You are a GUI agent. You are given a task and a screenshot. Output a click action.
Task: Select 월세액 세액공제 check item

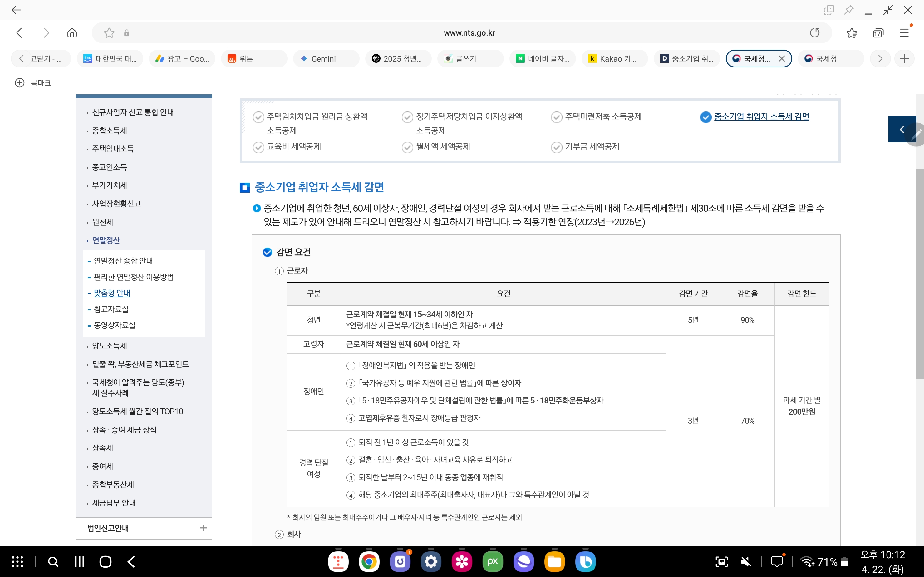pyautogui.click(x=443, y=146)
